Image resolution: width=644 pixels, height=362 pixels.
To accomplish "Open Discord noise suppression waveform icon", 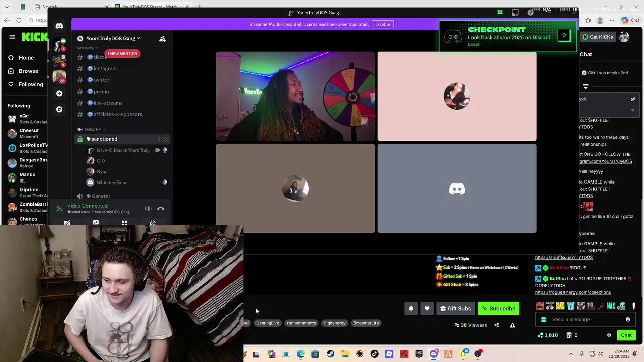I will click(148, 209).
